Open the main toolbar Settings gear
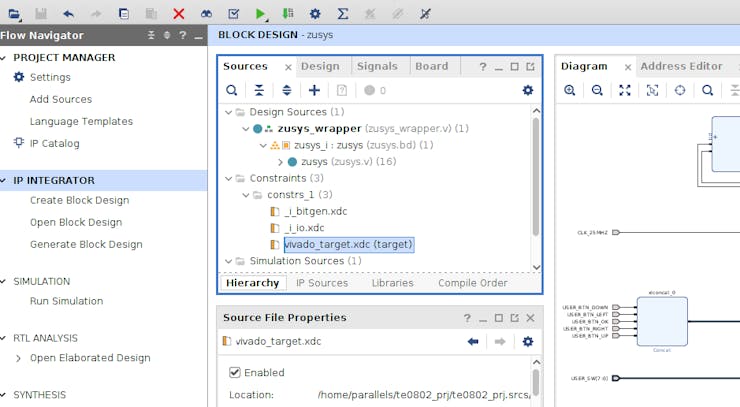Image resolution: width=740 pixels, height=407 pixels. tap(315, 14)
